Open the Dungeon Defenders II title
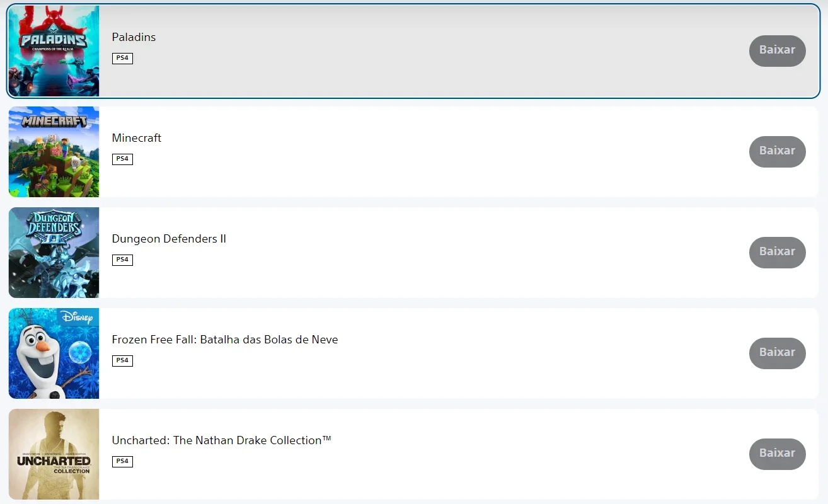The width and height of the screenshot is (828, 504). (x=169, y=239)
